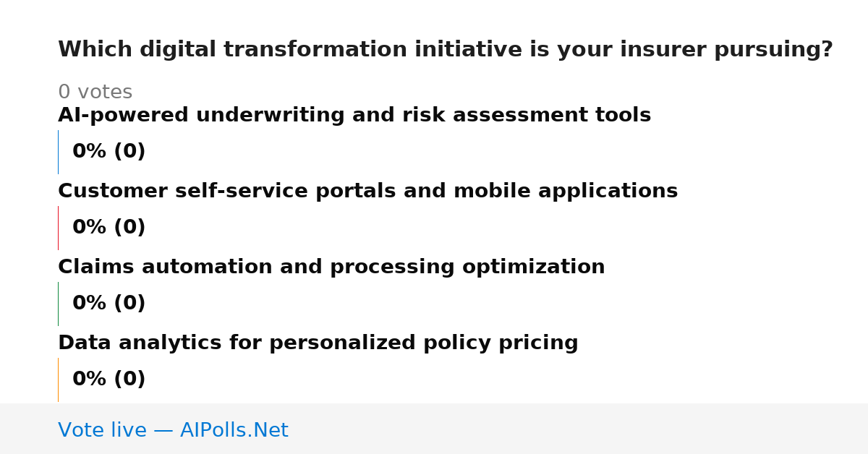Click the blue bar under AI-powered underwriting
Viewport: 868px width, 454px height.
[x=58, y=152]
